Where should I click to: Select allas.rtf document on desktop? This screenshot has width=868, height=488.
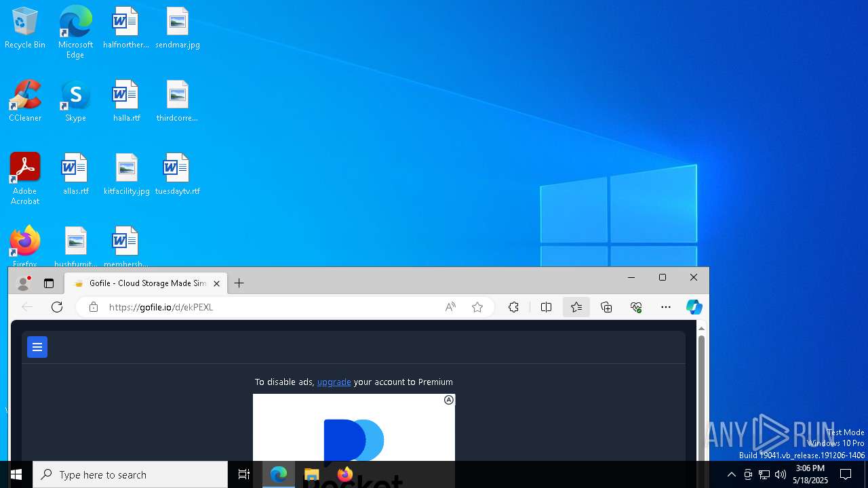[75, 175]
